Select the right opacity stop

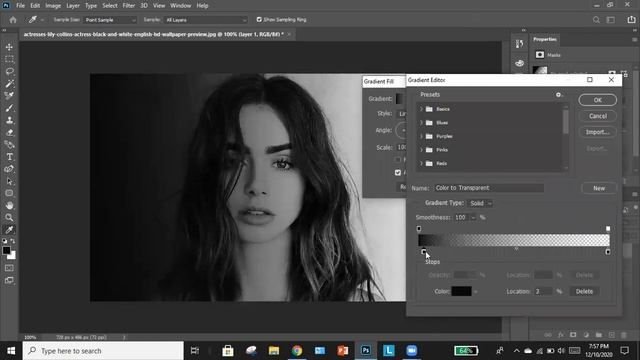pos(608,229)
